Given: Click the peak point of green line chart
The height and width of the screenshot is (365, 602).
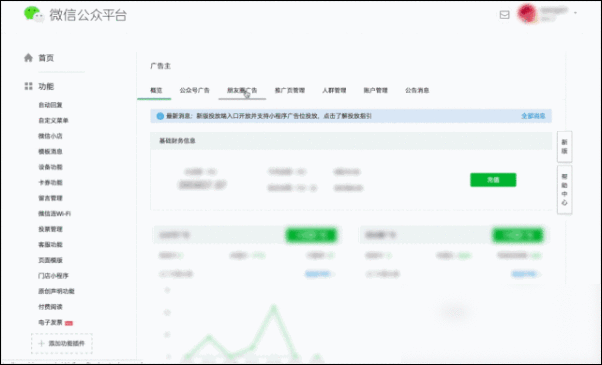Looking at the screenshot, I should [x=274, y=306].
